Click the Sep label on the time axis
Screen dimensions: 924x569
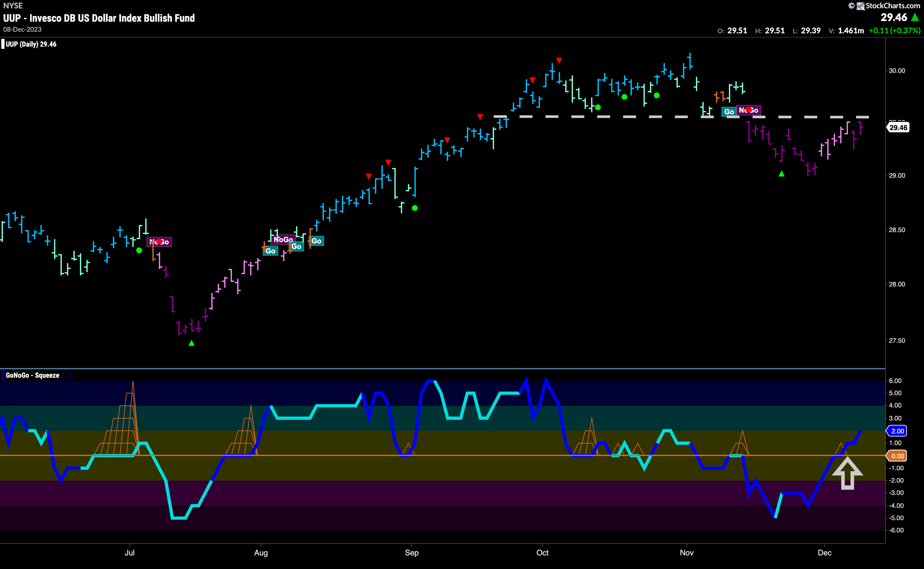click(x=412, y=552)
